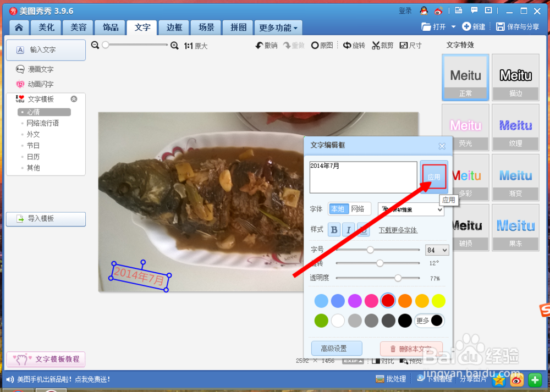550x392 pixels.
Task: Select 动画闪字 animated text option
Action: coord(35,84)
